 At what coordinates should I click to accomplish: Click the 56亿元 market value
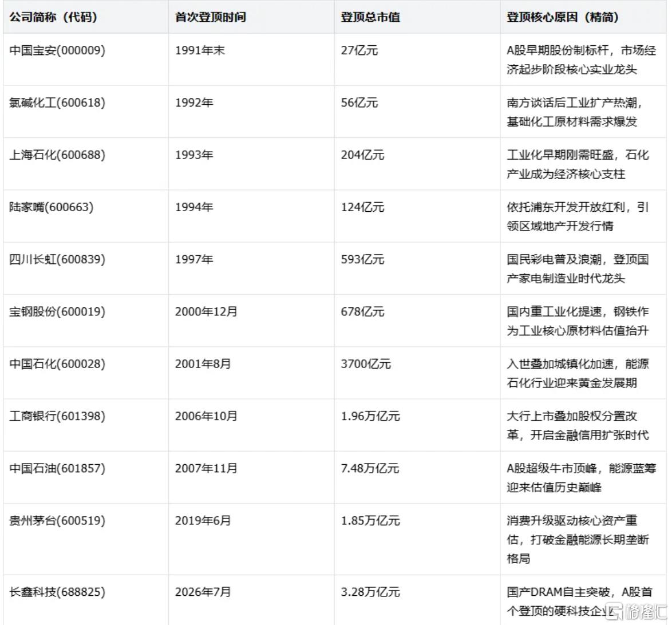click(x=359, y=103)
